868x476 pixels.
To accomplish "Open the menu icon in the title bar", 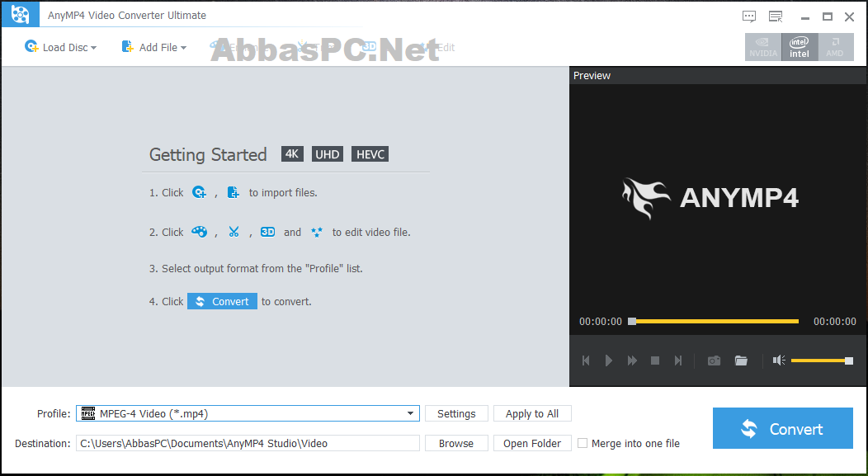I will 776,16.
